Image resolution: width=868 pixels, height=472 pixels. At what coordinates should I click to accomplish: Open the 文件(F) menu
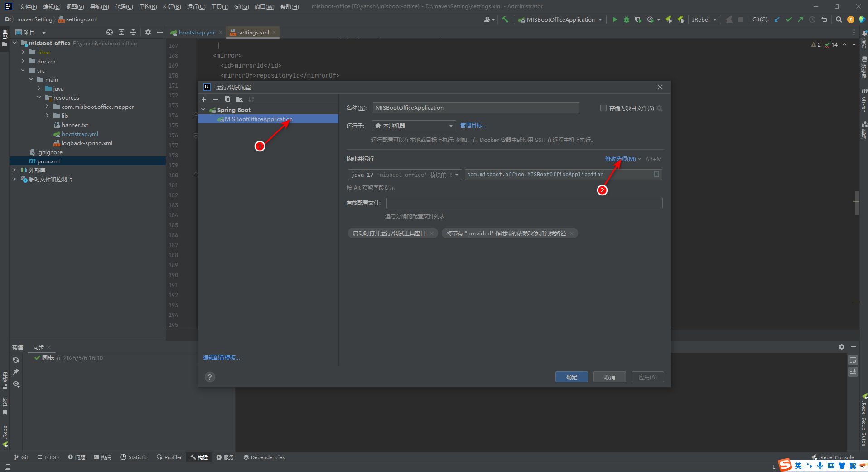[28, 6]
